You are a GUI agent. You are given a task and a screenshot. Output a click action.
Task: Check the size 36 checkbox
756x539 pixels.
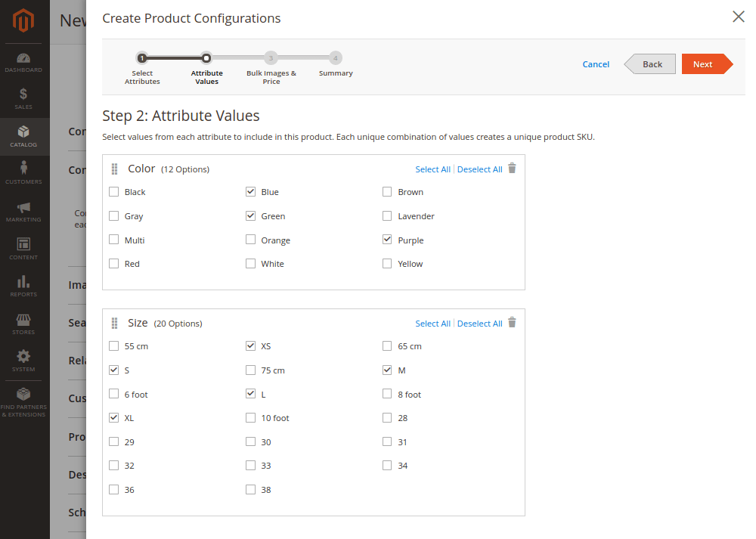pyautogui.click(x=114, y=490)
